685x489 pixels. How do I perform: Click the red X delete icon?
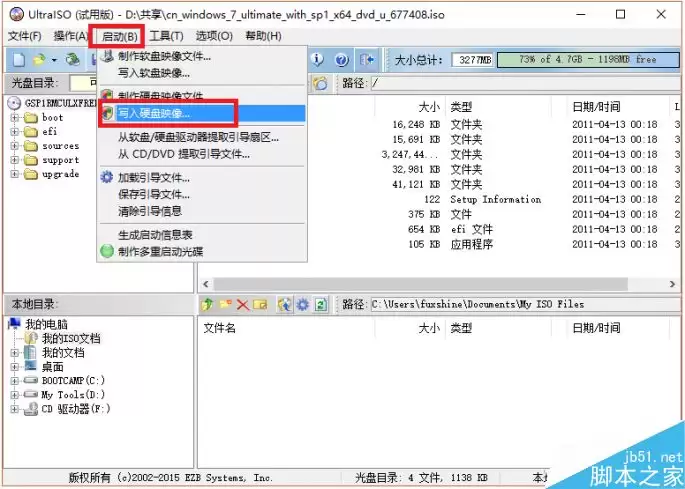point(242,304)
